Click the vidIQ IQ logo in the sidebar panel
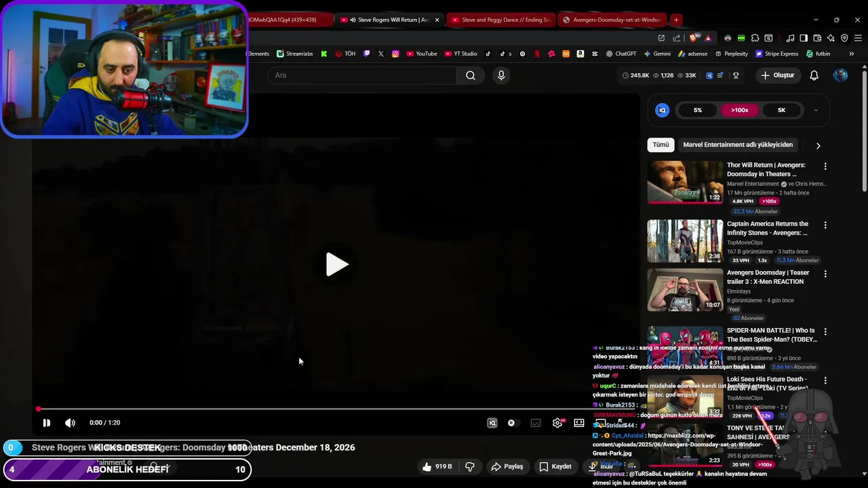The width and height of the screenshot is (868, 488). [663, 110]
